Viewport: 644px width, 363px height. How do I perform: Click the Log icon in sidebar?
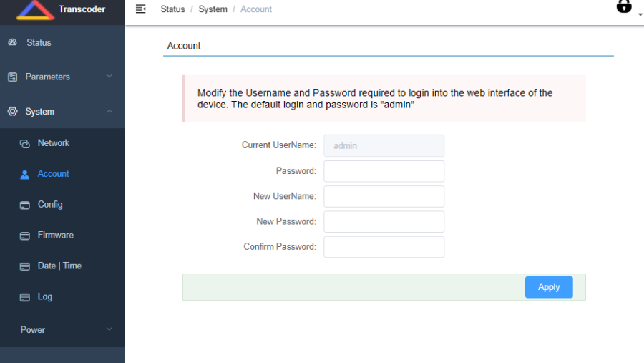[x=25, y=297]
